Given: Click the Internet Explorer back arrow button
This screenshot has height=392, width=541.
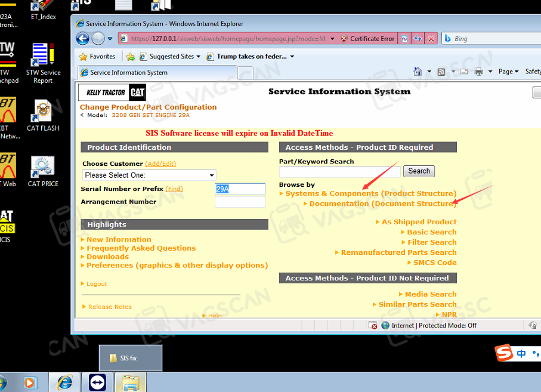Looking at the screenshot, I should tap(82, 38).
